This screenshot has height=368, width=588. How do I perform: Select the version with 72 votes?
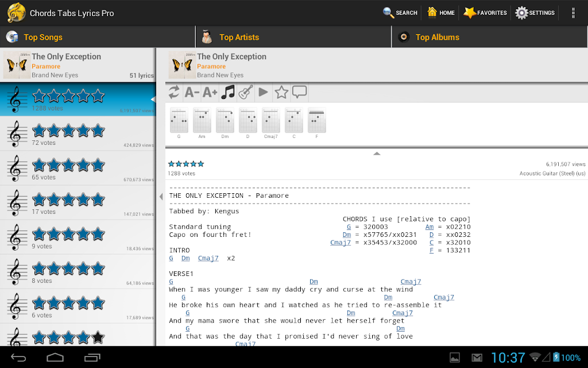(78, 134)
